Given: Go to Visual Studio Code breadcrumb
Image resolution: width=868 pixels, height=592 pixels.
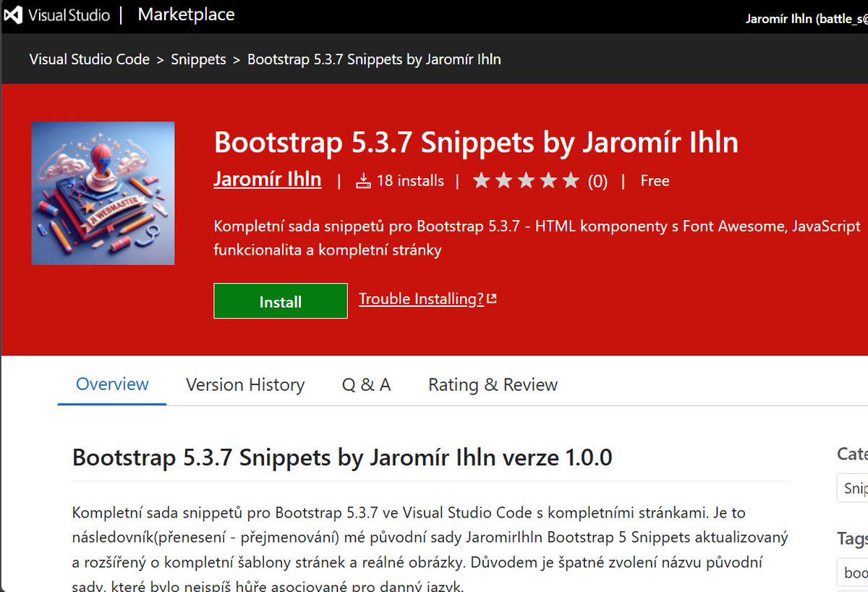Looking at the screenshot, I should click(x=90, y=59).
